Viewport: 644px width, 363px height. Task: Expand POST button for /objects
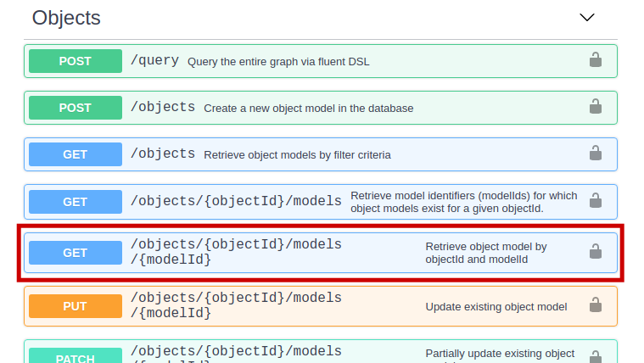click(76, 108)
